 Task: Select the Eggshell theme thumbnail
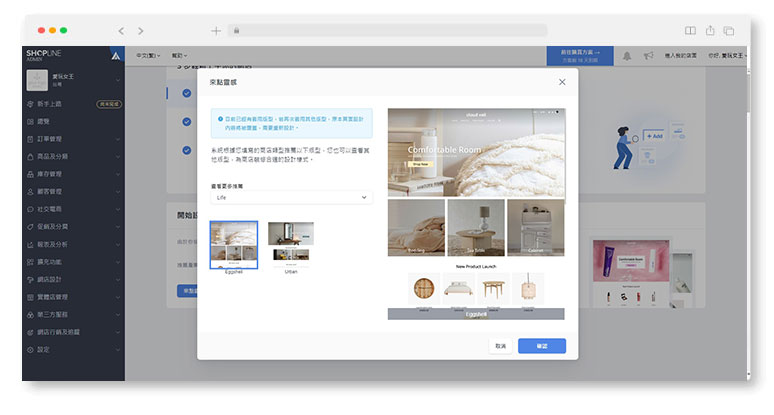click(233, 244)
